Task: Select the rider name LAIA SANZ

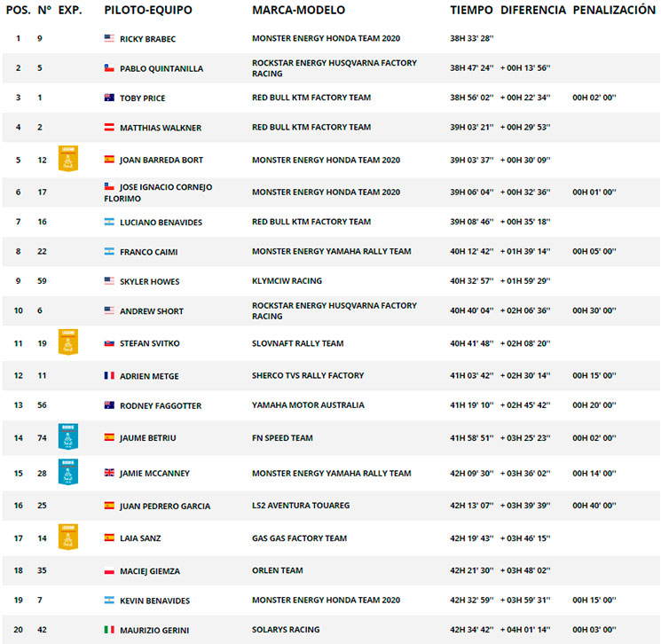Action: coord(140,538)
